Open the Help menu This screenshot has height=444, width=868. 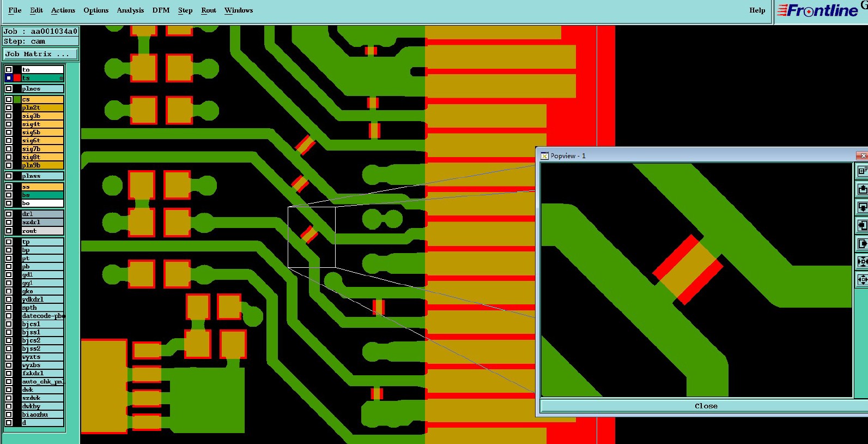757,10
